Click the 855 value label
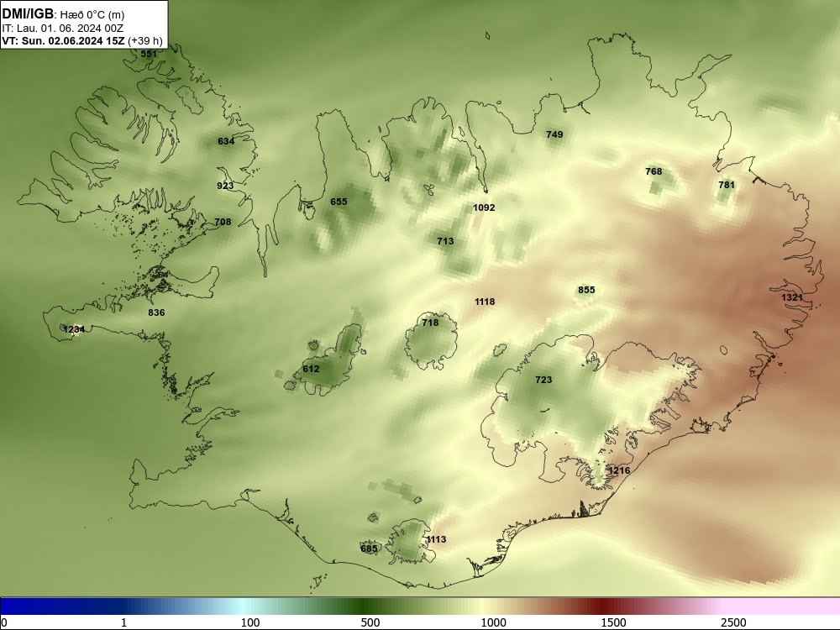 point(586,290)
